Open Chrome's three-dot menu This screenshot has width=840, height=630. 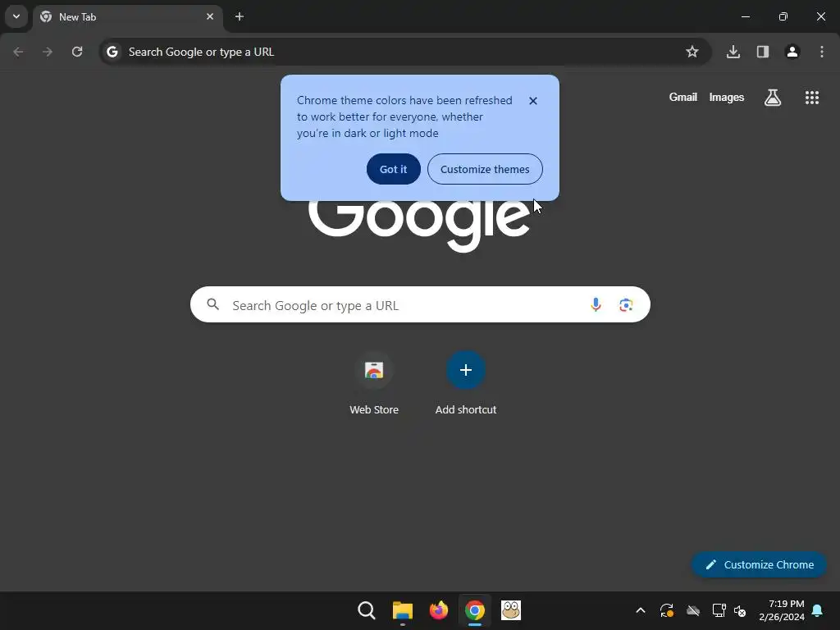822,52
